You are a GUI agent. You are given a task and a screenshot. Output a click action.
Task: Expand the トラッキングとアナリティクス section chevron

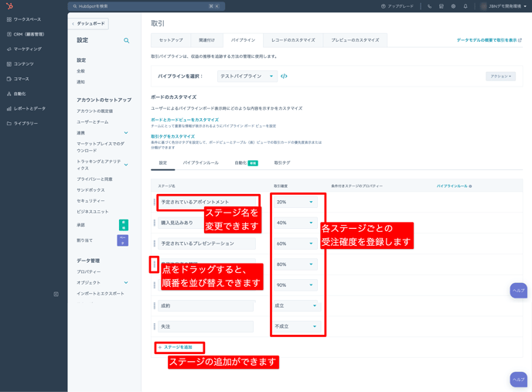click(x=126, y=165)
